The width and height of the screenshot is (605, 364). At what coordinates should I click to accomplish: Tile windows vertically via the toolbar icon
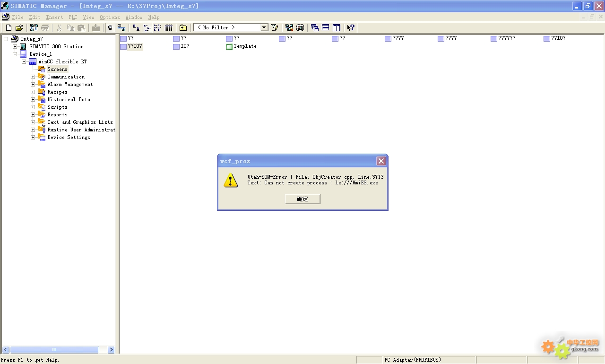tap(337, 28)
